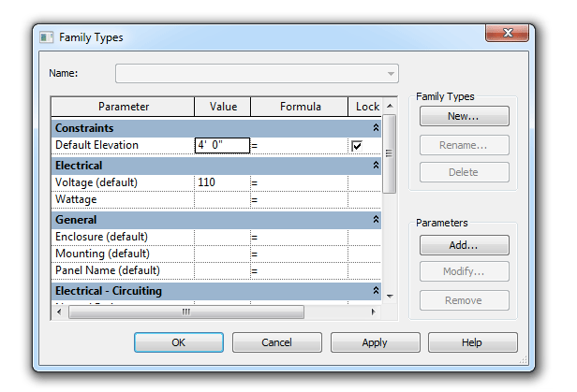Click the Cancel button
577x392 pixels.
coord(277,342)
